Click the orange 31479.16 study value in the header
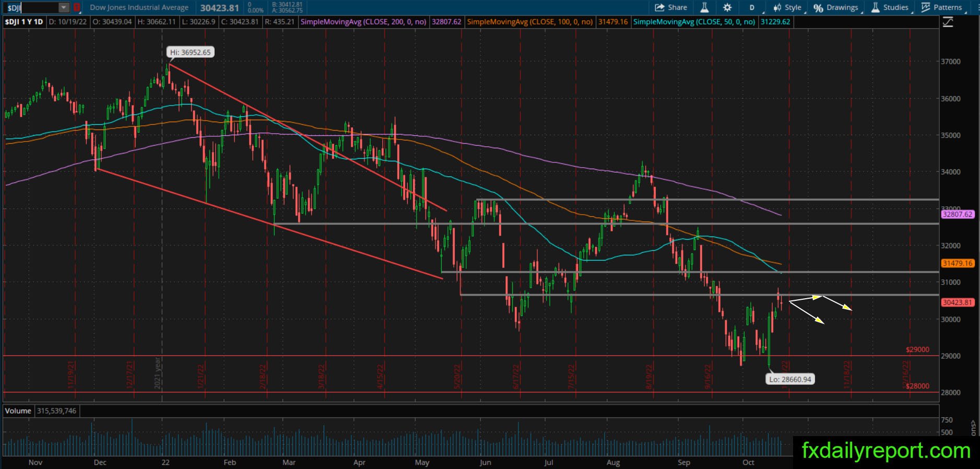The width and height of the screenshot is (980, 469). [613, 22]
